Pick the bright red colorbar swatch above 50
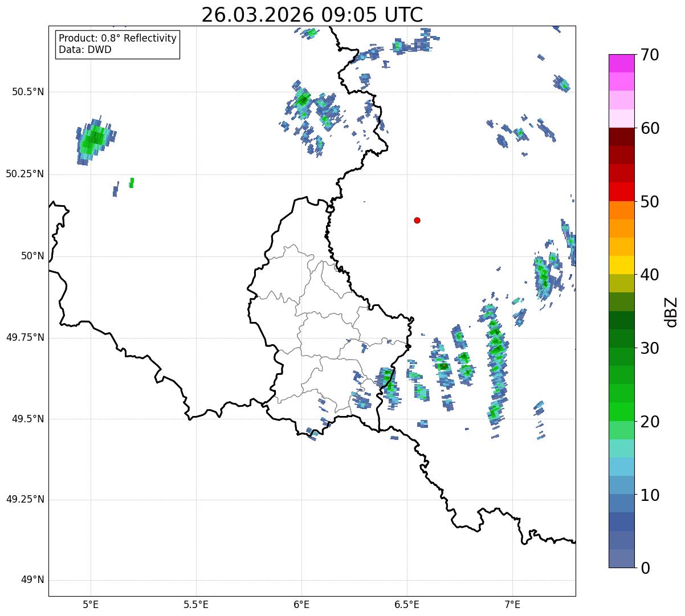685x616 pixels. [621, 191]
